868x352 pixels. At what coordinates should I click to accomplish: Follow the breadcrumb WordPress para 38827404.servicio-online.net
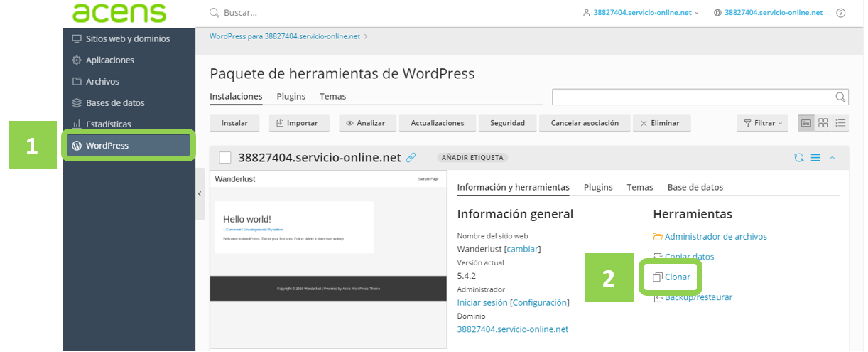(x=284, y=36)
